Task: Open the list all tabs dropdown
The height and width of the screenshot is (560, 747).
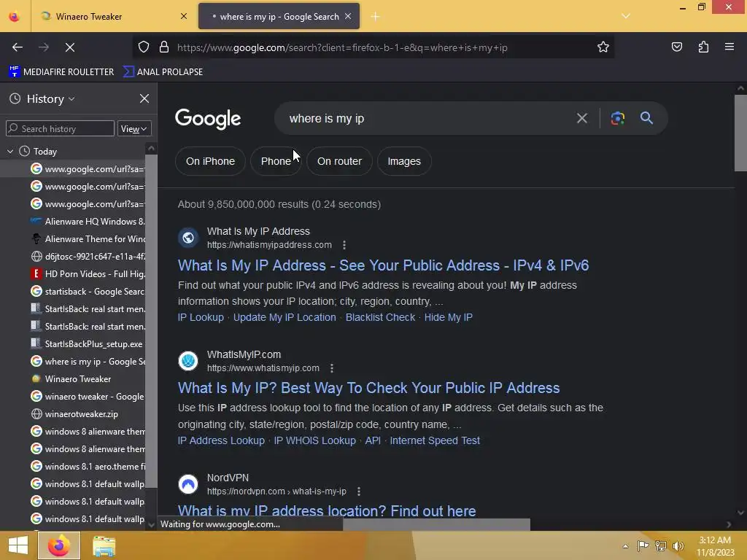Action: [625, 16]
